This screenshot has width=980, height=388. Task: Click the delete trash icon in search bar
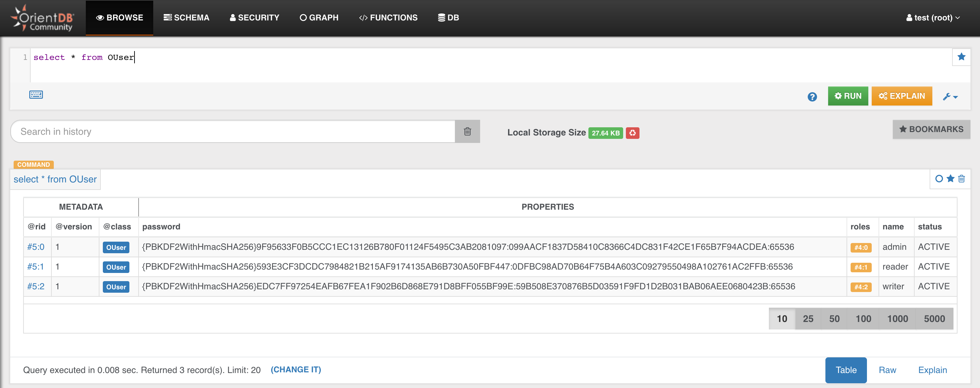click(467, 131)
